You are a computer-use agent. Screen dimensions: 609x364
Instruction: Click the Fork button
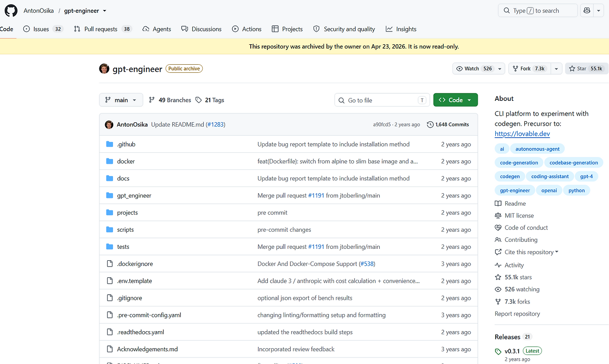530,69
